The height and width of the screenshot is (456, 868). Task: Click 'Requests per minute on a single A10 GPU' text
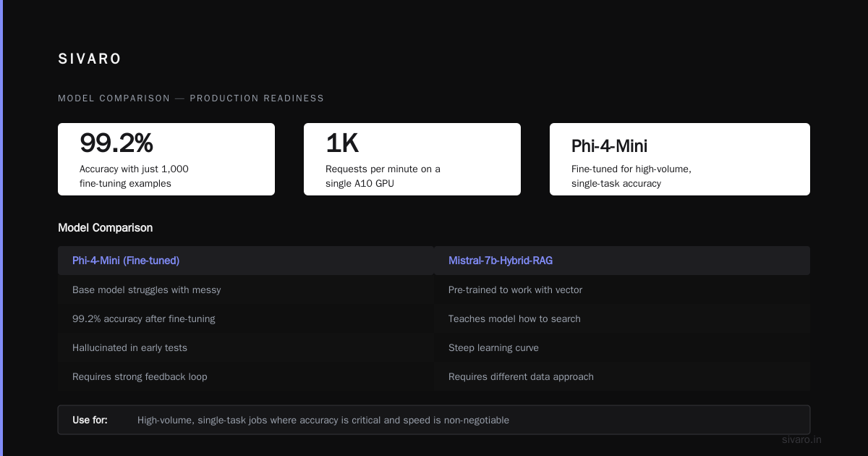[x=383, y=176]
